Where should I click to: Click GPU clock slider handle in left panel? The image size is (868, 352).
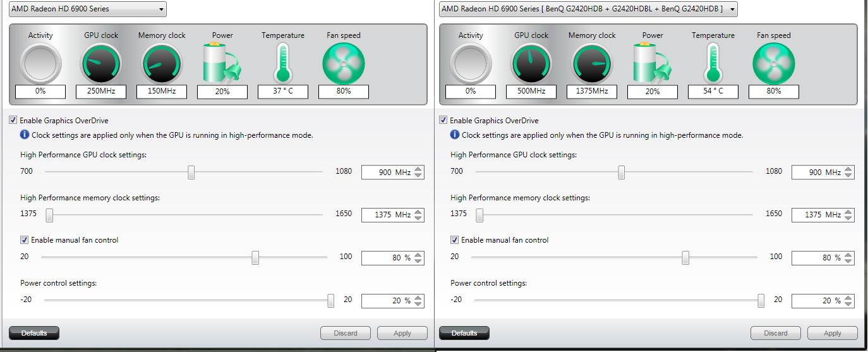pyautogui.click(x=191, y=173)
